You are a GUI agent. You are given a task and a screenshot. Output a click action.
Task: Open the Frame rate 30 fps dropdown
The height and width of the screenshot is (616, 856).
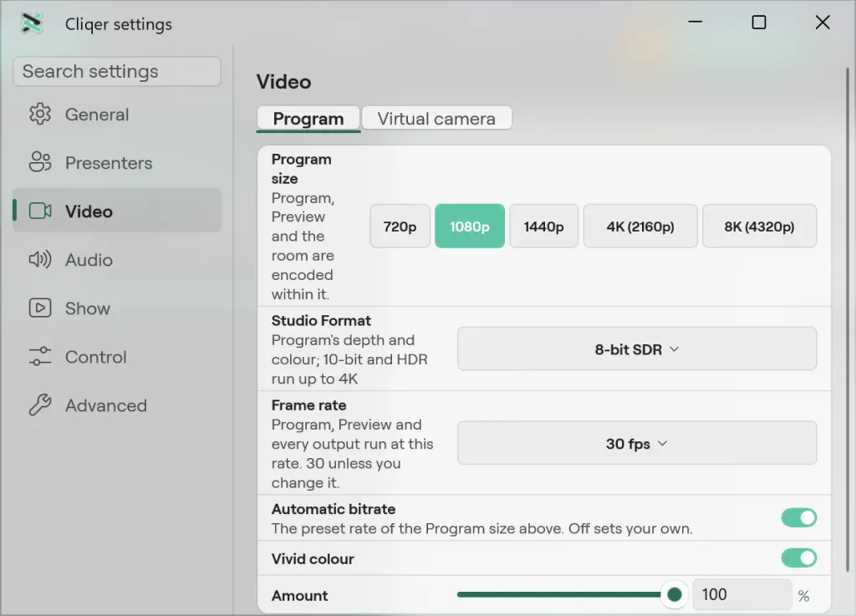point(637,443)
